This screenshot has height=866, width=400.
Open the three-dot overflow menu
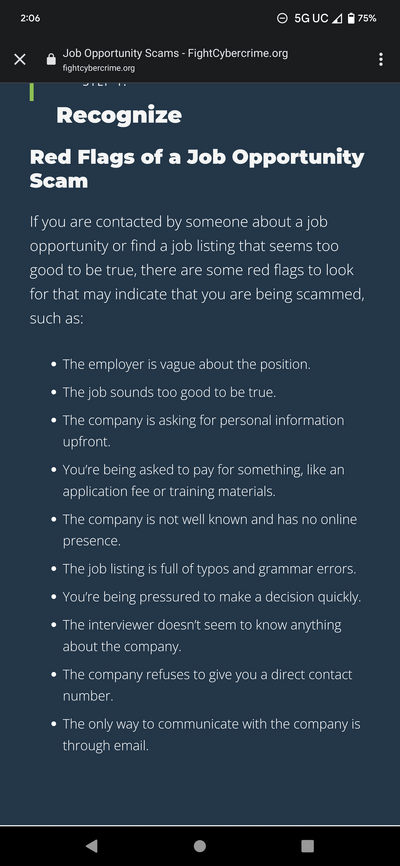click(x=381, y=60)
